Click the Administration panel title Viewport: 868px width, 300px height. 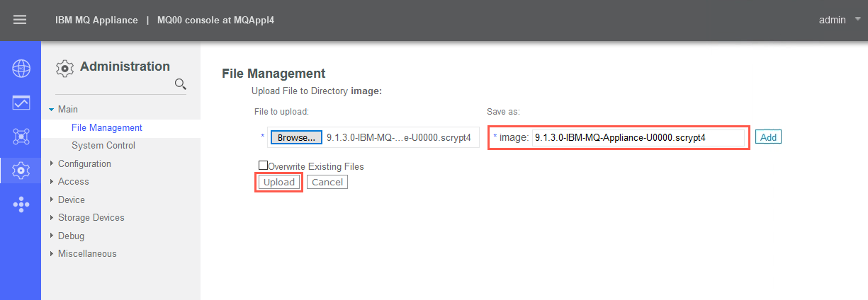[125, 67]
